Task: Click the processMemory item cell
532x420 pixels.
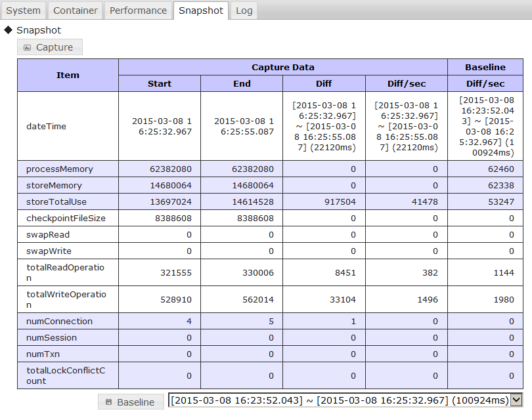Action: 59,169
